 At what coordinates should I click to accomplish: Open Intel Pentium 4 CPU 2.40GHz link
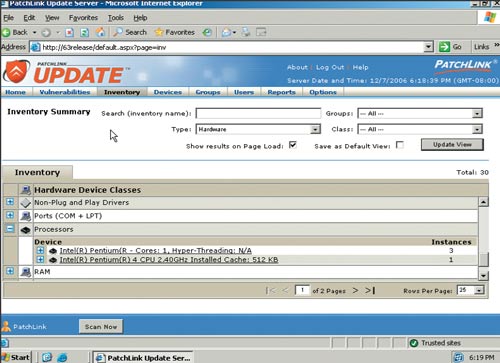coord(169,259)
